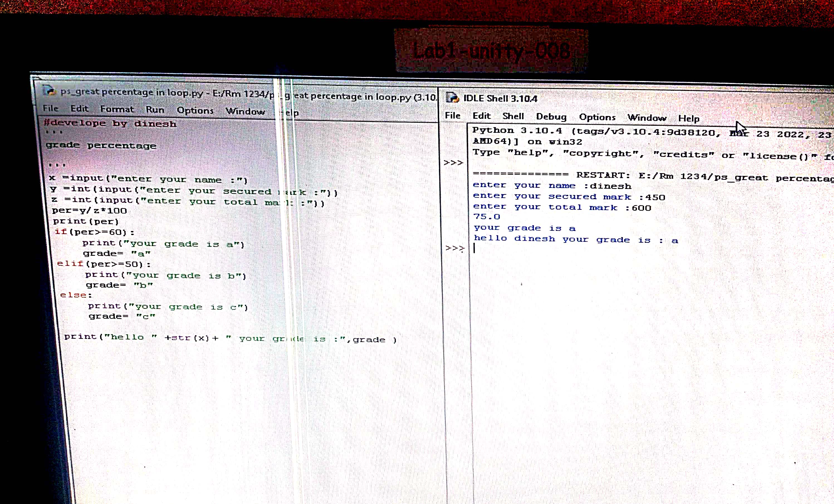Open the Debug menu in shell
This screenshot has width=834, height=504.
pos(551,117)
